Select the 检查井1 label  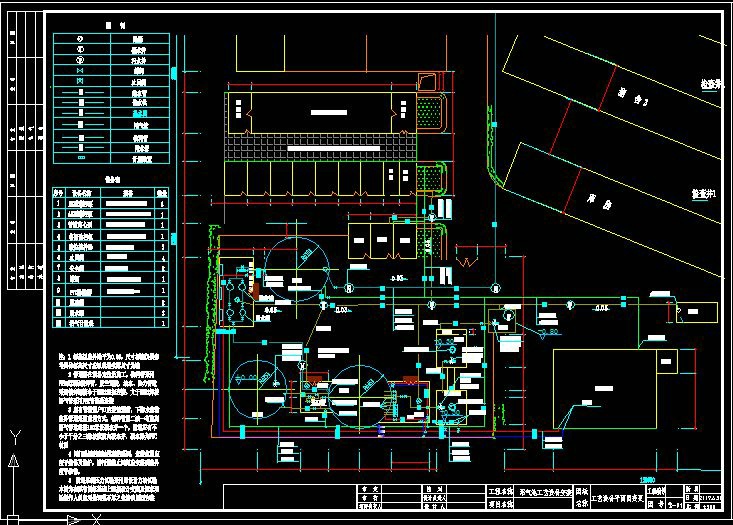tap(704, 194)
